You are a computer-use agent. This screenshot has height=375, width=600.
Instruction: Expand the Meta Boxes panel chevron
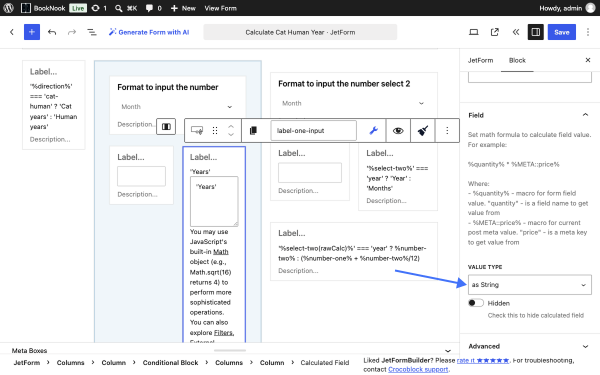[448, 351]
